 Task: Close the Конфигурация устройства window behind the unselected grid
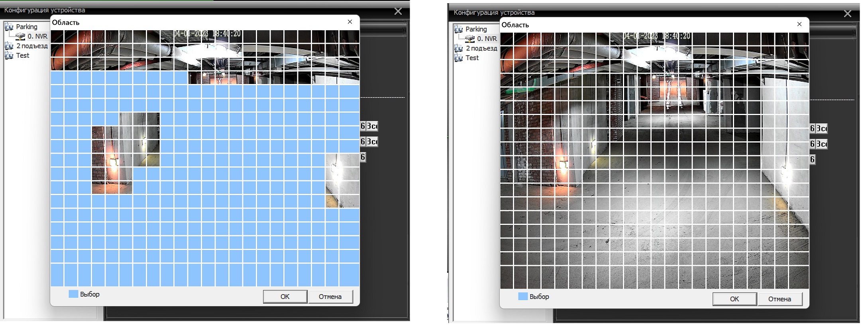(x=848, y=14)
